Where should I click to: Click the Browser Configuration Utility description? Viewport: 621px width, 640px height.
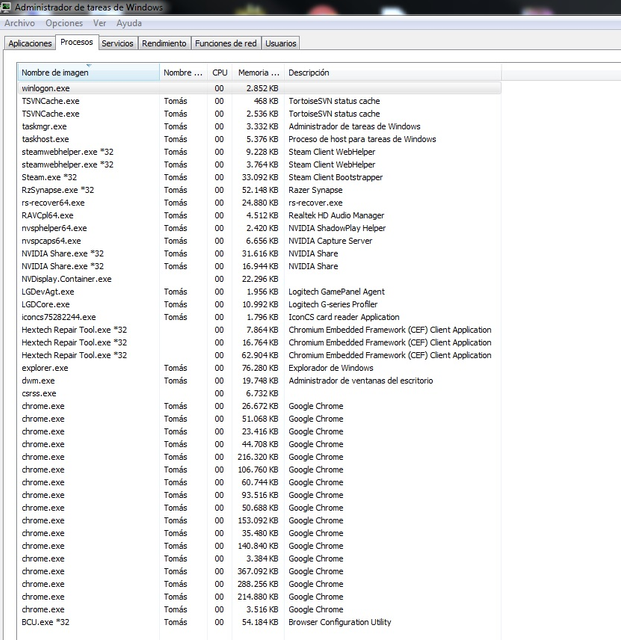(340, 622)
